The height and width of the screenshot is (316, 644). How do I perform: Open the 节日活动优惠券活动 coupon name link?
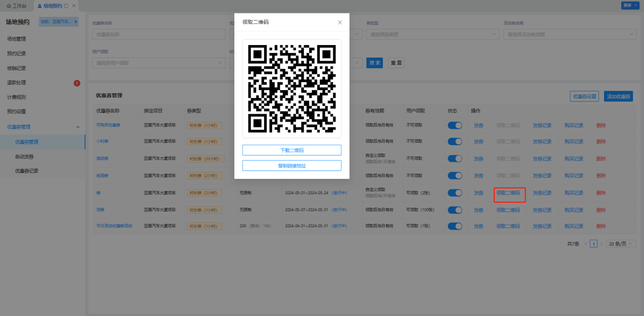(114, 226)
